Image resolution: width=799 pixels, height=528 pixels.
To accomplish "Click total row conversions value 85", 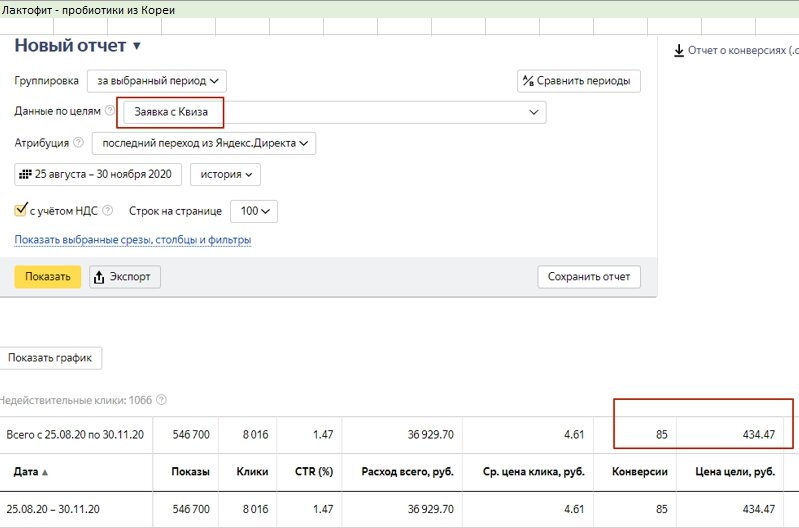I will (x=661, y=435).
